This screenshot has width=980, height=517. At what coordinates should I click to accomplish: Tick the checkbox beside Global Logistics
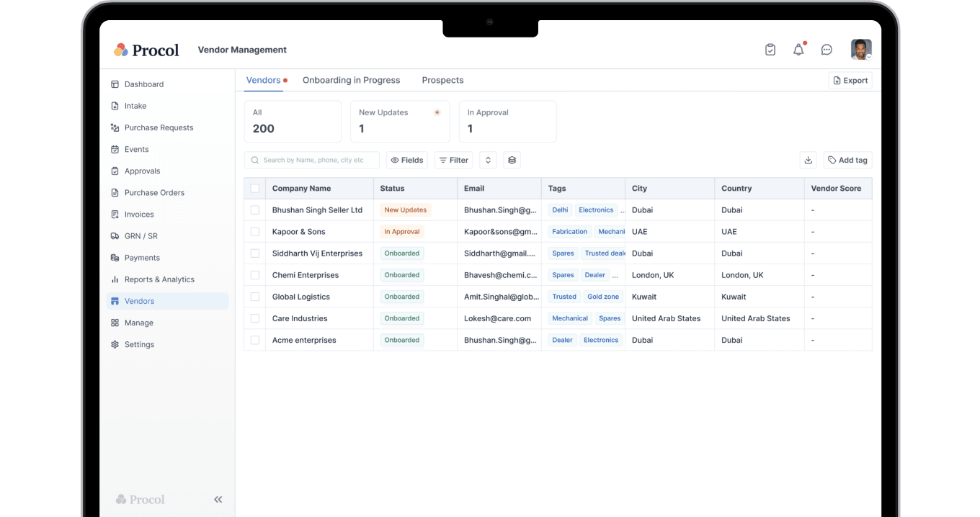pos(254,296)
